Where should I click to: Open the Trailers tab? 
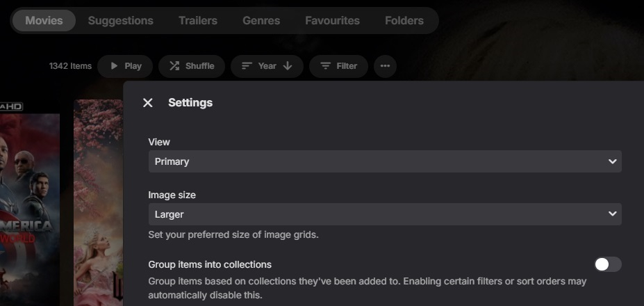pos(197,20)
